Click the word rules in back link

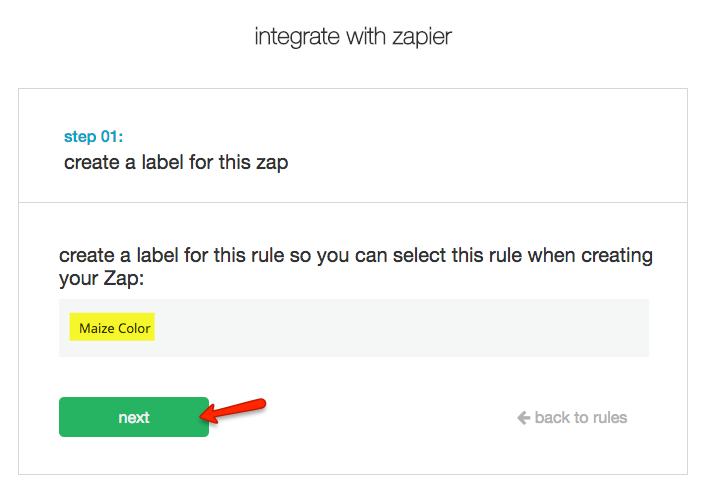click(x=608, y=417)
